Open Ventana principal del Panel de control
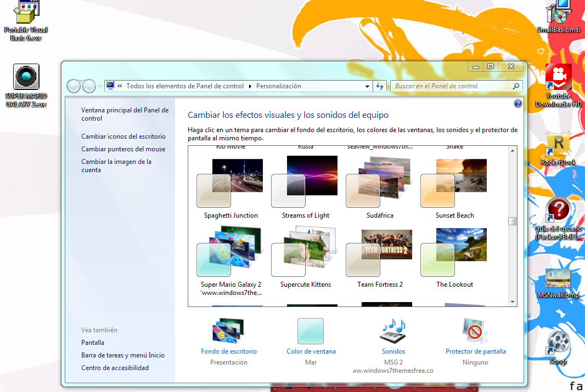Viewport: 585px width, 392px height. [125, 114]
